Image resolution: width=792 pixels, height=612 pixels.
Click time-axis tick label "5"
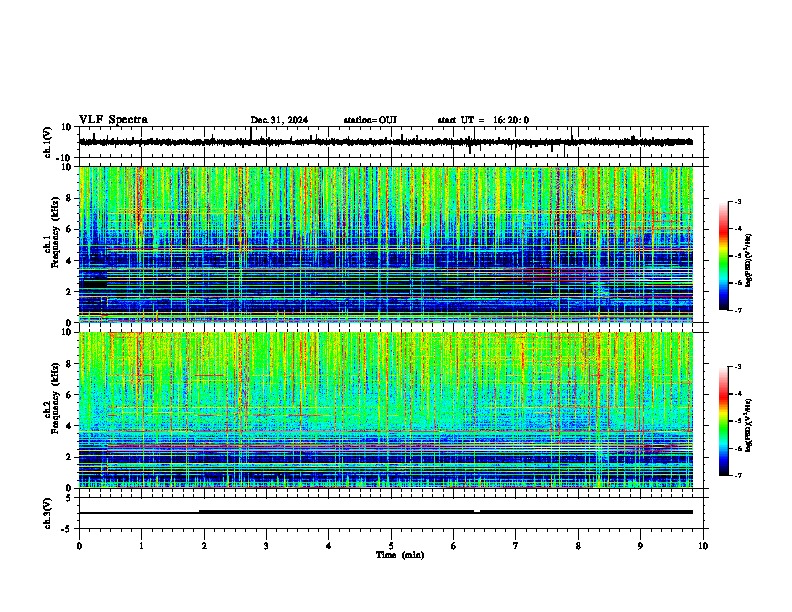tap(391, 546)
